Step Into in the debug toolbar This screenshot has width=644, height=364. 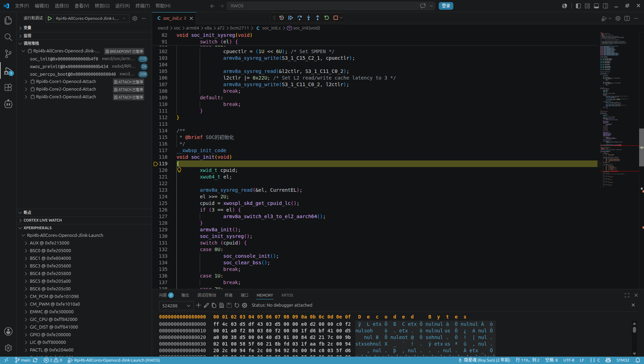pyautogui.click(x=308, y=18)
